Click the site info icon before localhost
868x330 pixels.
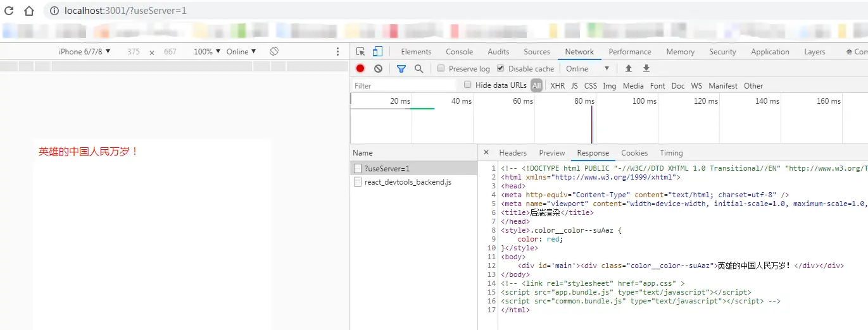click(54, 11)
